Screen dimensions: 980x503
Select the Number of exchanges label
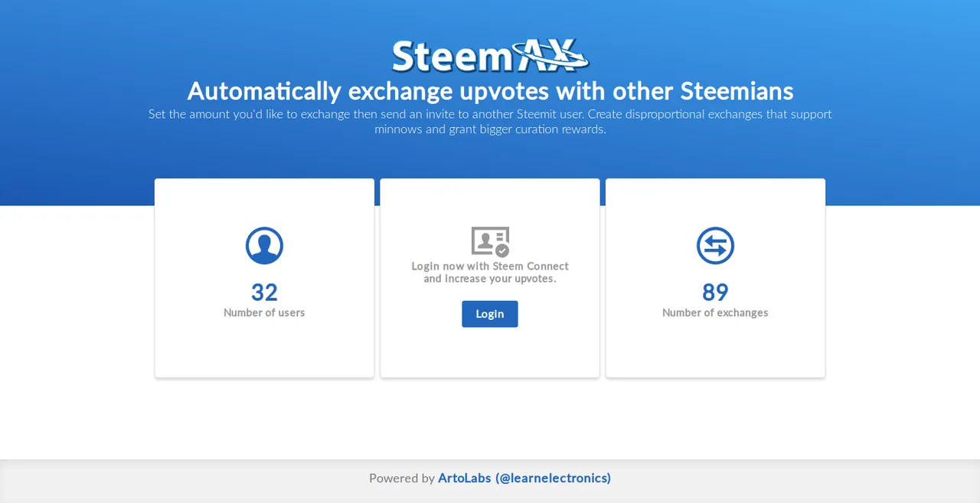(715, 312)
